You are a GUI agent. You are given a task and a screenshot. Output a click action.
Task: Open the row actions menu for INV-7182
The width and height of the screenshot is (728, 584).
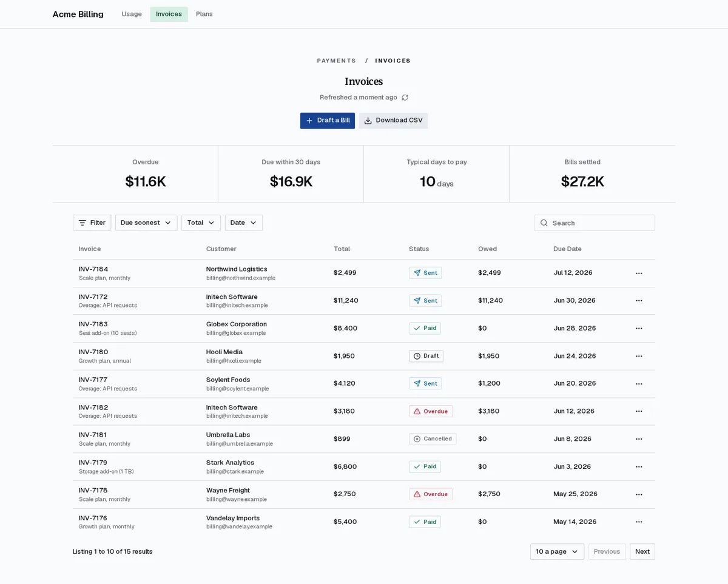coord(639,411)
